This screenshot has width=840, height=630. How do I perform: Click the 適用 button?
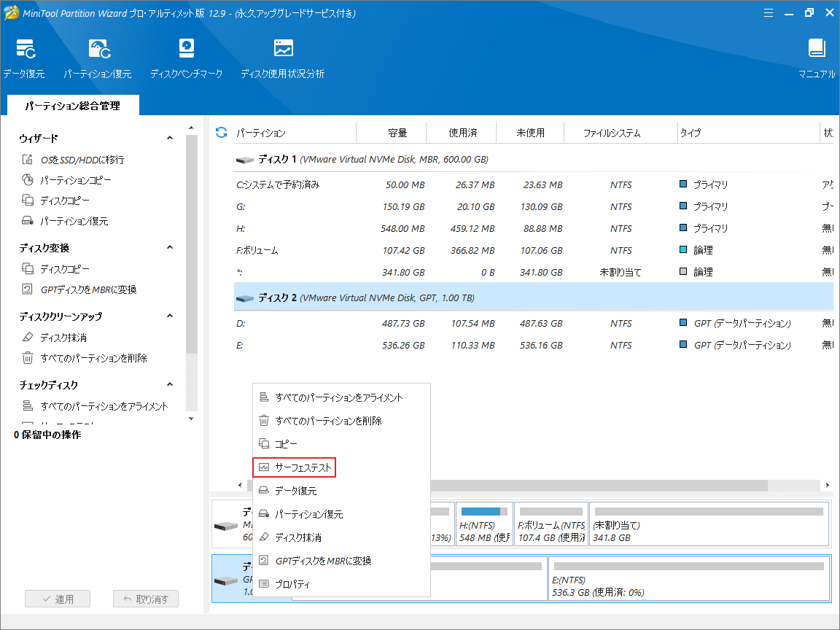click(58, 599)
